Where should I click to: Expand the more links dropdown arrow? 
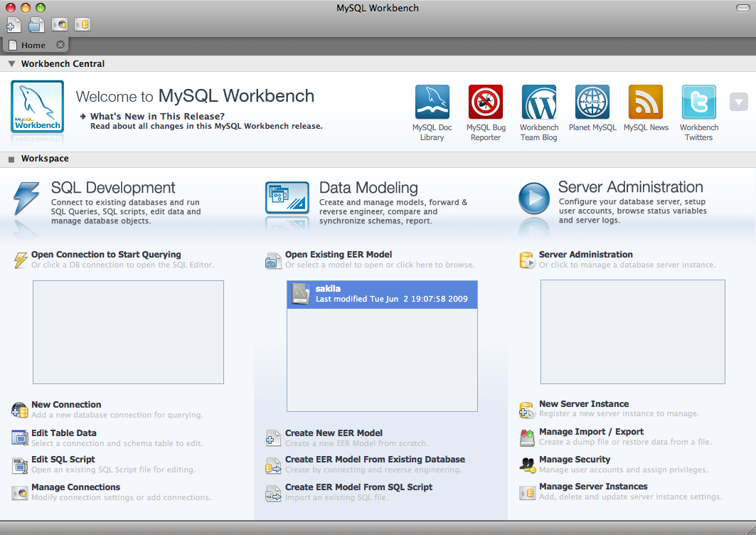tap(739, 102)
